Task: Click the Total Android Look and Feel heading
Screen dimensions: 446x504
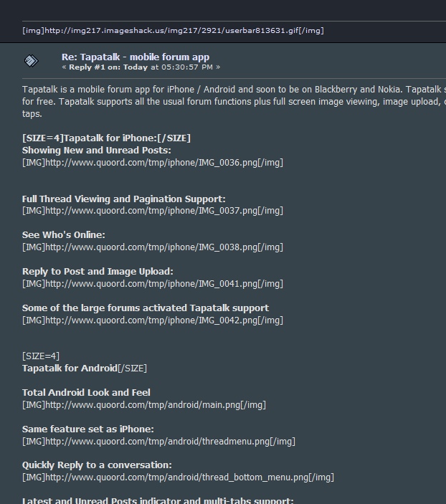Action: point(86,393)
